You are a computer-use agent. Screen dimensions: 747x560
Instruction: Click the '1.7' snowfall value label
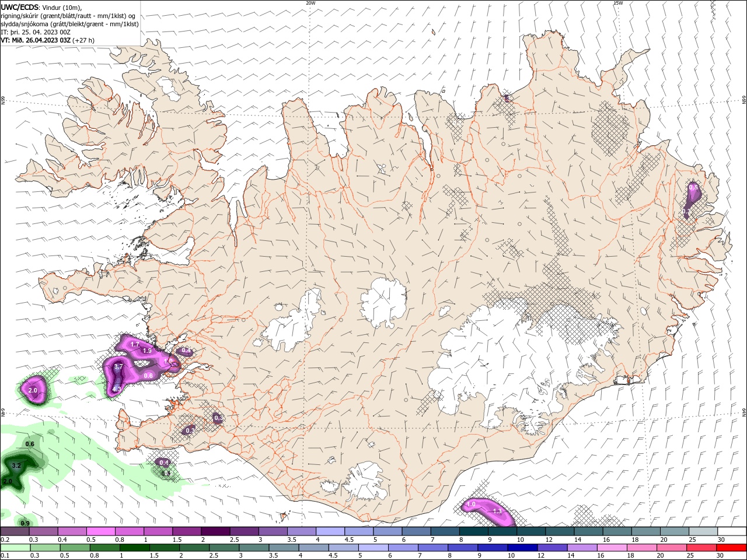135,345
